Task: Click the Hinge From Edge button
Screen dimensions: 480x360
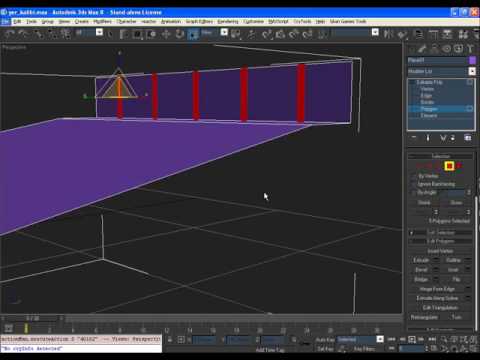Action: tap(437, 289)
